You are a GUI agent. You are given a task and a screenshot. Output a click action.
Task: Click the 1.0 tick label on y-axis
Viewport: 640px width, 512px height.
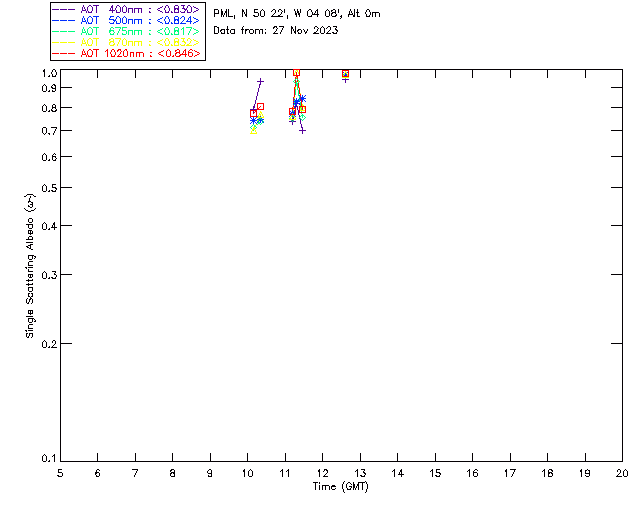click(x=49, y=73)
